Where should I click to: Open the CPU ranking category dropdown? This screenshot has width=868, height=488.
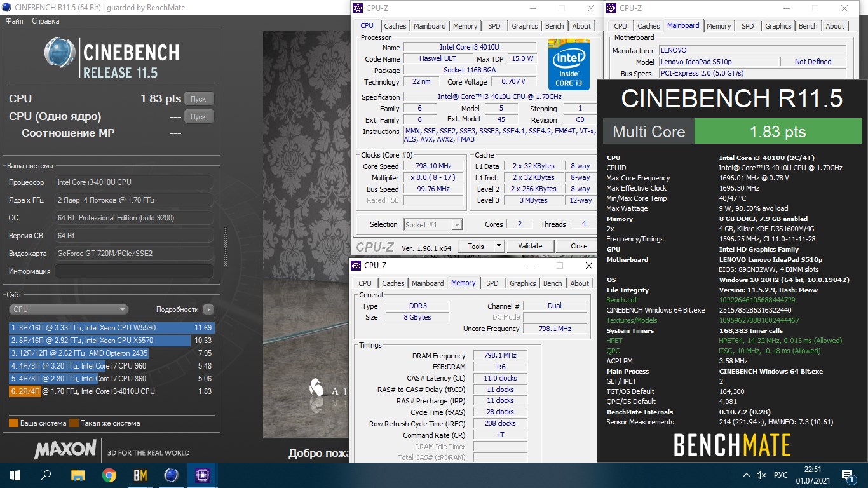(x=69, y=309)
